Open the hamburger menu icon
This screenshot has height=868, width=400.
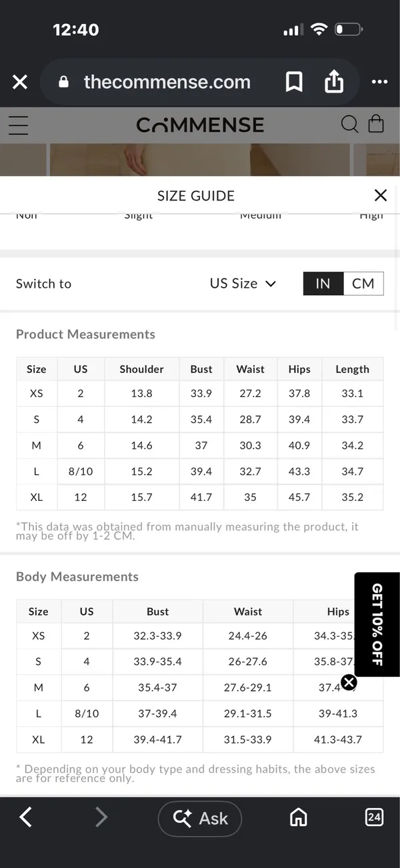tap(18, 125)
